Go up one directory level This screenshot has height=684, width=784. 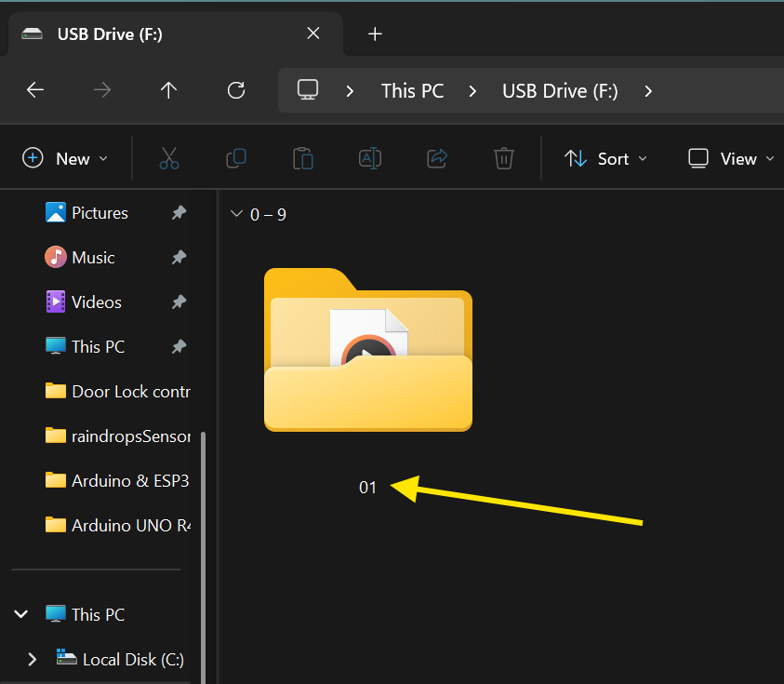tap(168, 90)
